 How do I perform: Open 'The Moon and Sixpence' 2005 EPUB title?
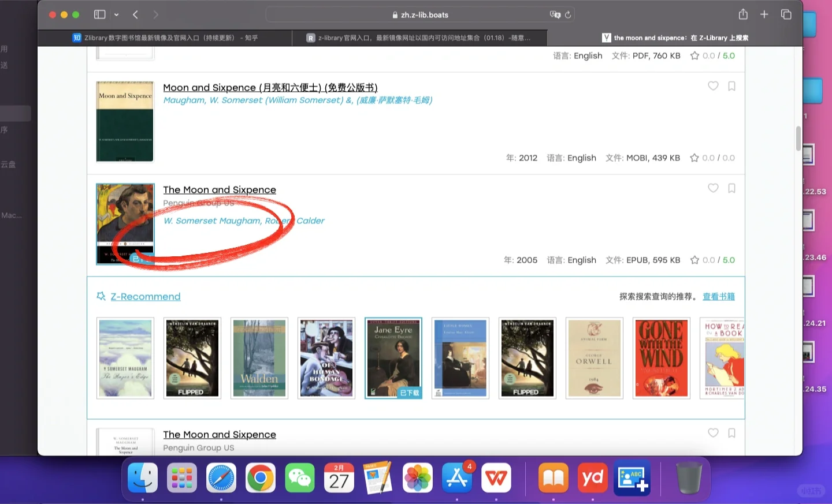[x=220, y=189]
